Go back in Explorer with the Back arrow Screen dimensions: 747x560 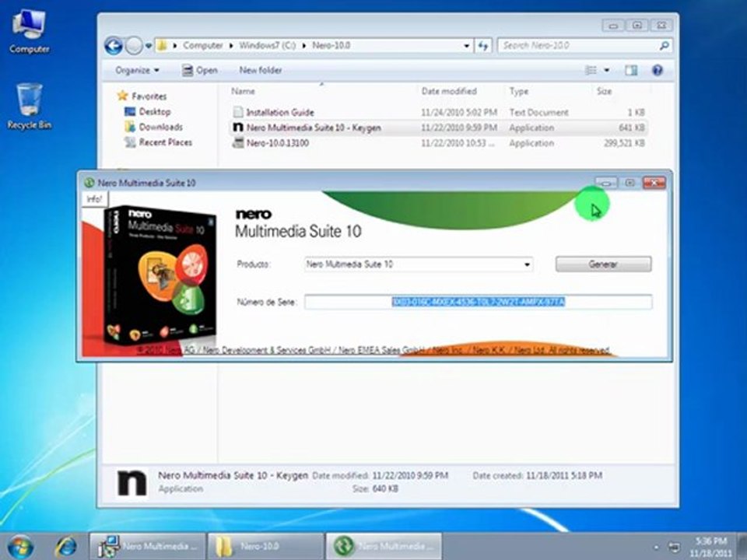[x=114, y=46]
